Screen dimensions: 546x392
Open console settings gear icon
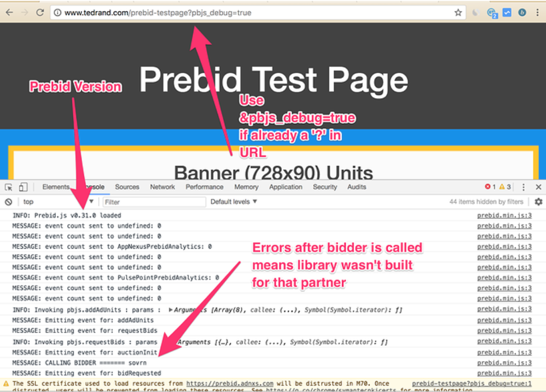tap(538, 202)
